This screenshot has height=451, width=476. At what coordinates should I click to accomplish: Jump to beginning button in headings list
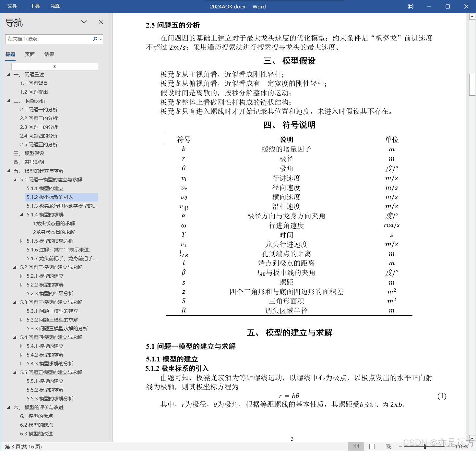click(55, 67)
